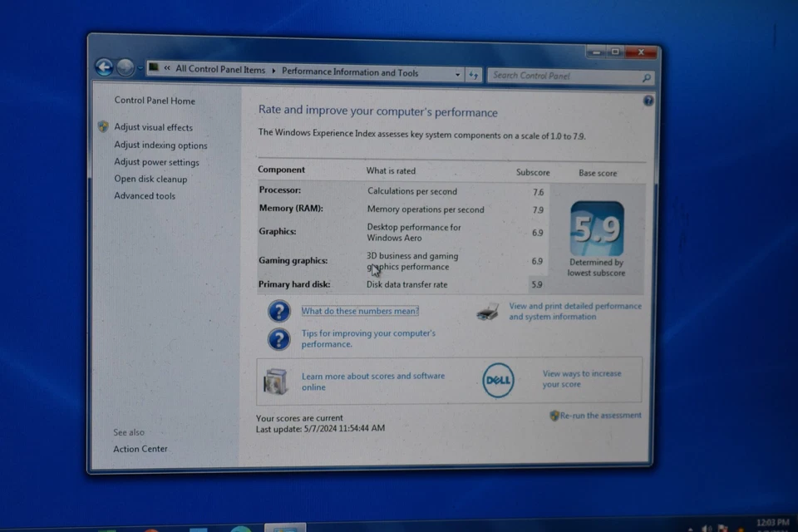Open Help using the question mark icon
Image resolution: width=798 pixels, height=532 pixels.
click(648, 101)
